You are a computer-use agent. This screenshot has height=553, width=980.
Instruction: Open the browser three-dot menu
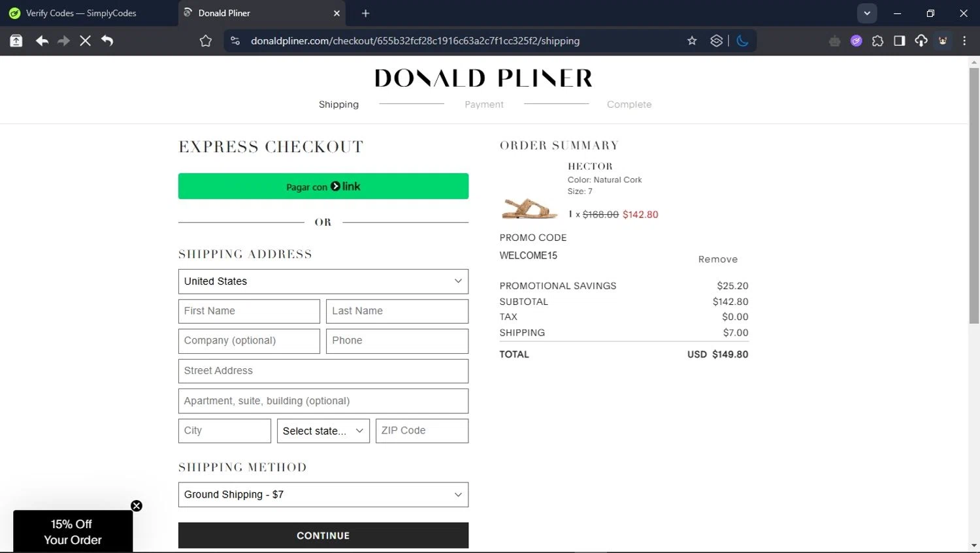[x=964, y=41]
